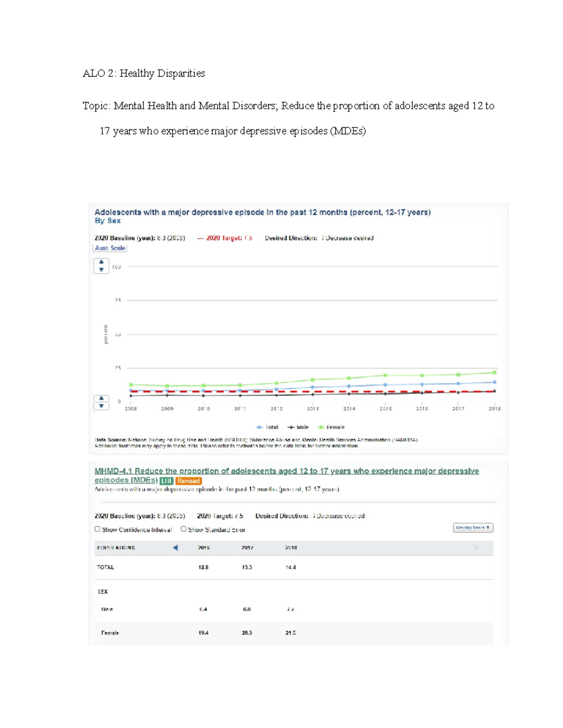Image resolution: width=563 pixels, height=728 pixels.
Task: Click down arrow at top of y-axis
Action: [101, 270]
